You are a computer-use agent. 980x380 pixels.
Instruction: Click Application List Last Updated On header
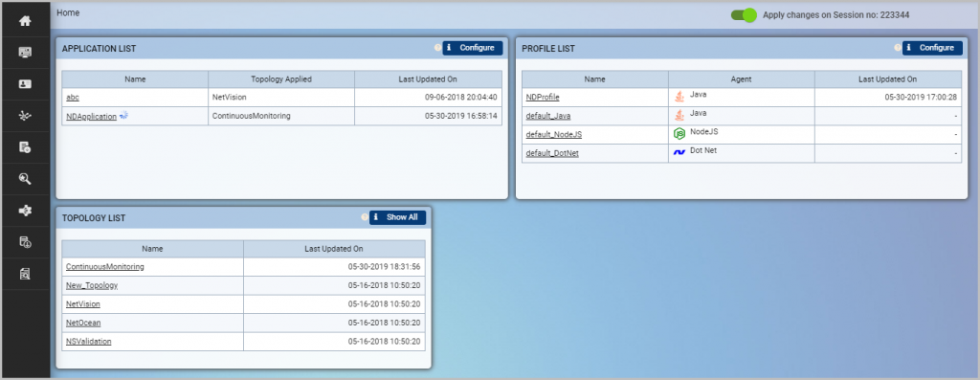[x=428, y=79]
